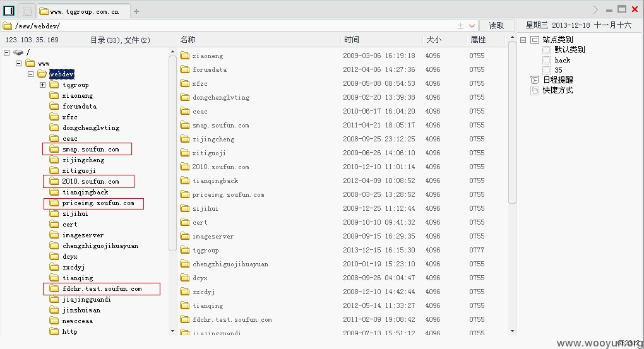Screen dimensions: 644x349
Task: Collapse the www tree node
Action: [18, 63]
